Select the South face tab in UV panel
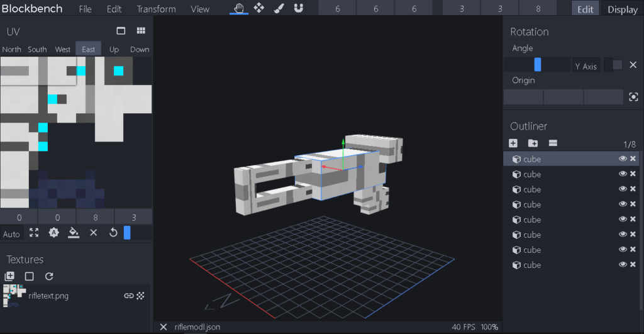 pyautogui.click(x=37, y=49)
